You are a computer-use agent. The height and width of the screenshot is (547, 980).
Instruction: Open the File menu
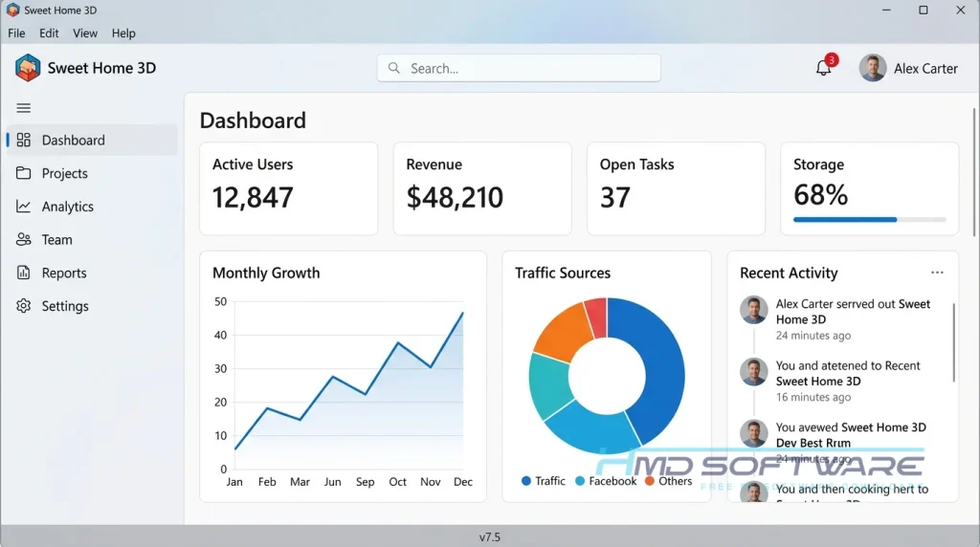click(x=16, y=33)
